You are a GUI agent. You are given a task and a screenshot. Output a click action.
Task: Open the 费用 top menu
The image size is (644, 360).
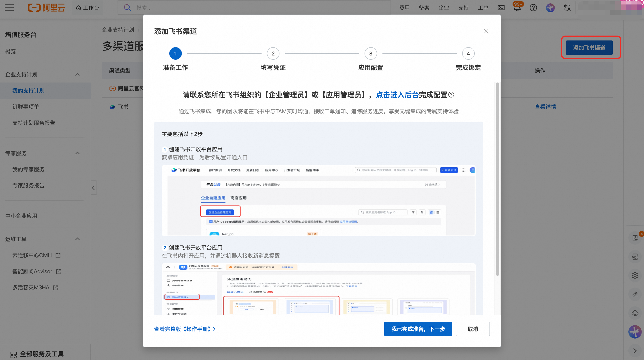[404, 8]
